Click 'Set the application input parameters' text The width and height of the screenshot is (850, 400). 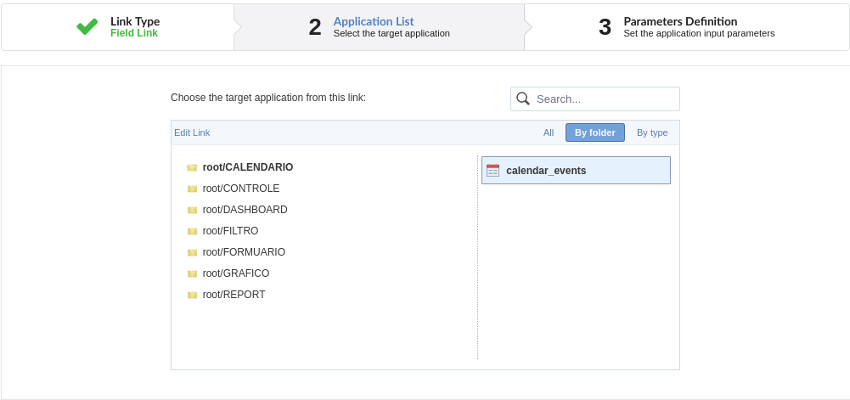coord(699,34)
